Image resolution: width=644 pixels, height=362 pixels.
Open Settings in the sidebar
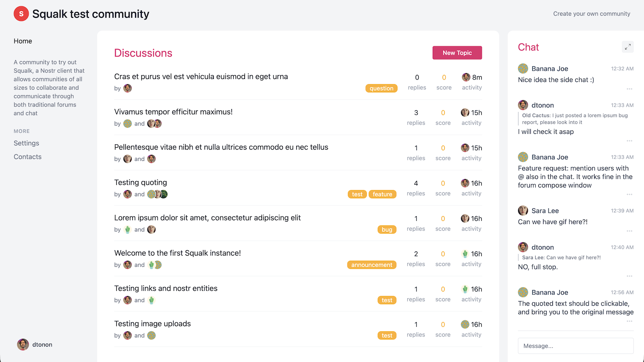pyautogui.click(x=26, y=143)
